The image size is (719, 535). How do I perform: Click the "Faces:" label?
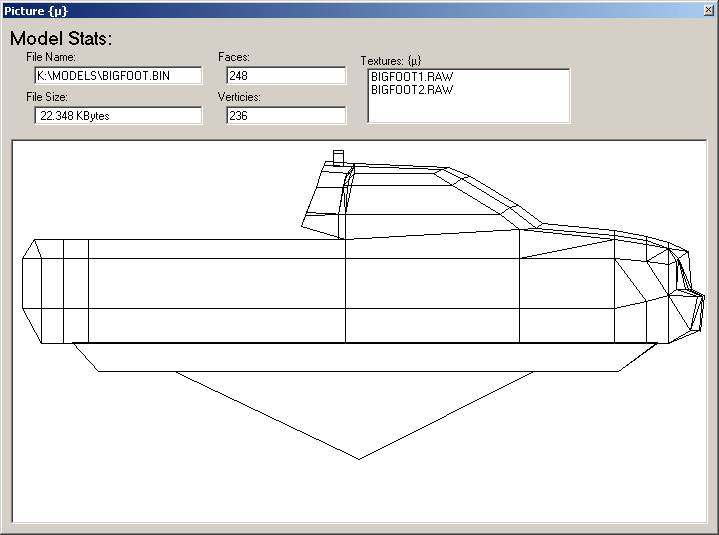click(233, 57)
